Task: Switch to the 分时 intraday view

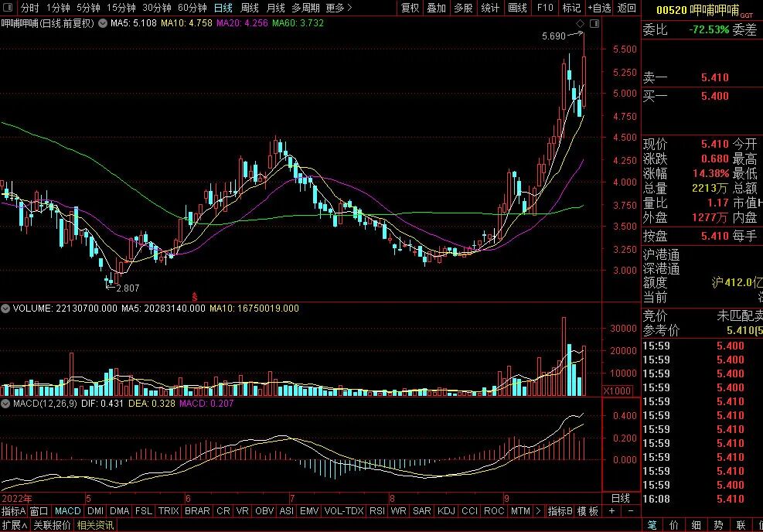Action: click(x=29, y=8)
